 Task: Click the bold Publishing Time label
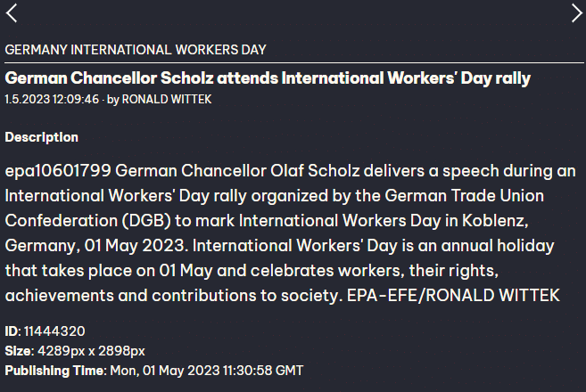55,371
